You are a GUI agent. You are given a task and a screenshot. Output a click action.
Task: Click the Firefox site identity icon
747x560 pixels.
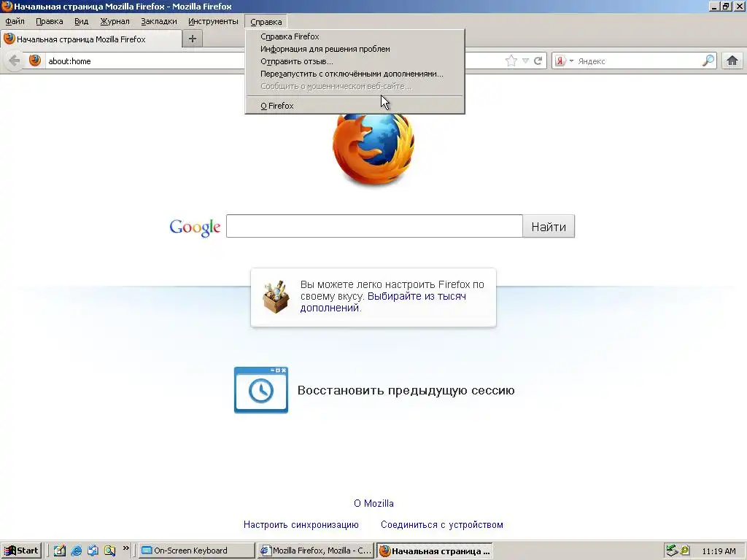(35, 61)
